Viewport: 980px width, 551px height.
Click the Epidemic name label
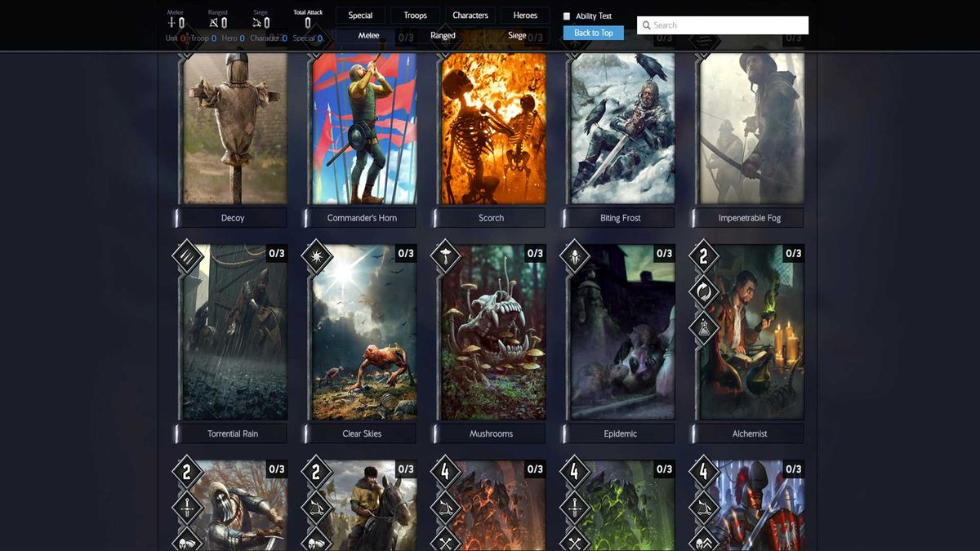620,433
